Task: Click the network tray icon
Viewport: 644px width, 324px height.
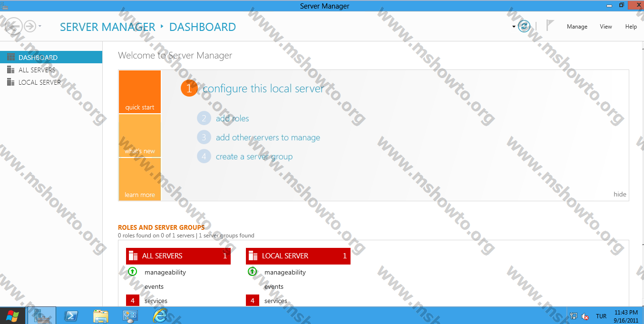Action: [574, 316]
